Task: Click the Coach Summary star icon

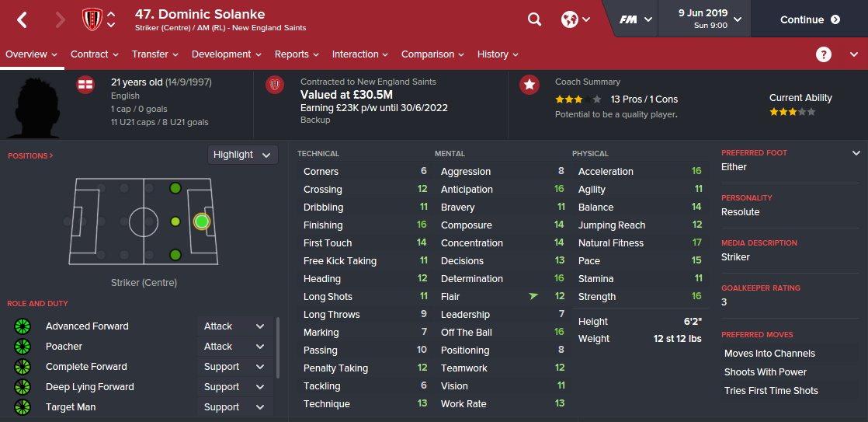Action: click(529, 85)
